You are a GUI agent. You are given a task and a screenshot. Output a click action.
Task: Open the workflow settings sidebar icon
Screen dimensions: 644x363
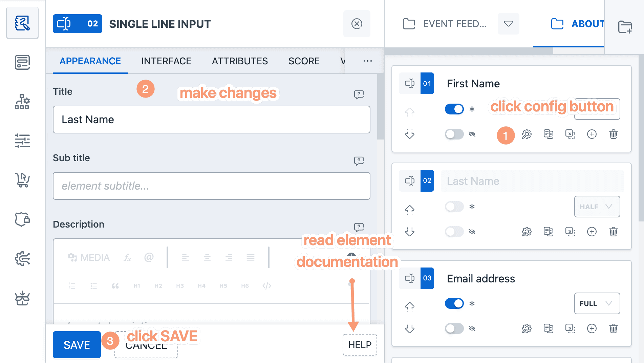[x=22, y=102]
